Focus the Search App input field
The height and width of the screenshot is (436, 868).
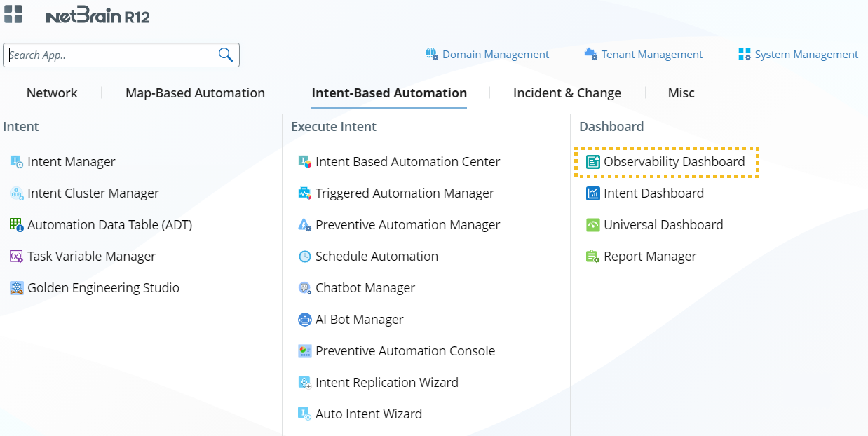click(121, 55)
